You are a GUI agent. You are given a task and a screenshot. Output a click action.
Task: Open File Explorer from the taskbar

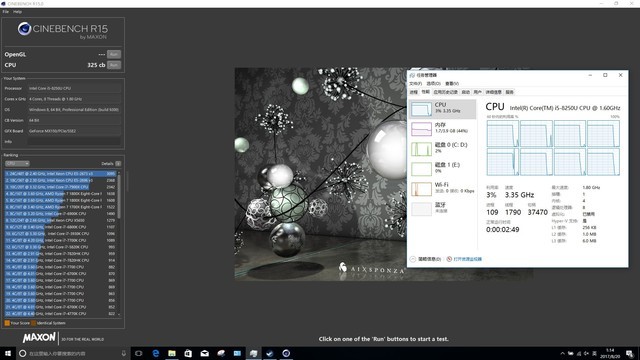tap(172, 353)
